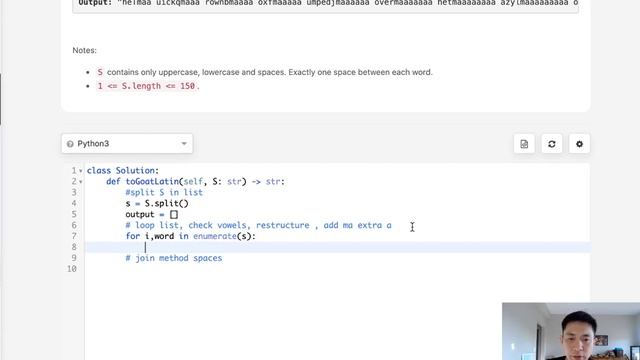Click the '#split S in list' comment
The image size is (640, 360).
coord(164,193)
